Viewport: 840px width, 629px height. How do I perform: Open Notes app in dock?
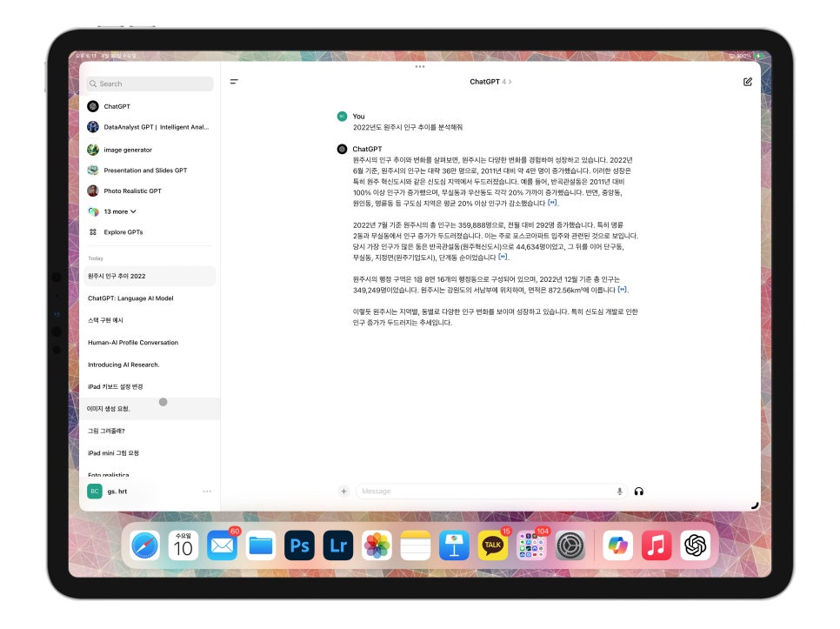(x=416, y=545)
